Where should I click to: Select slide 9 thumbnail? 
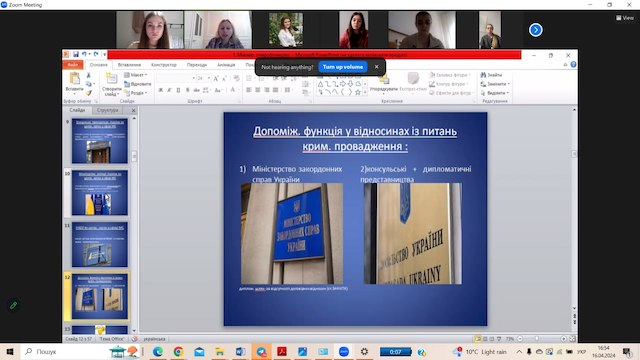click(100, 141)
